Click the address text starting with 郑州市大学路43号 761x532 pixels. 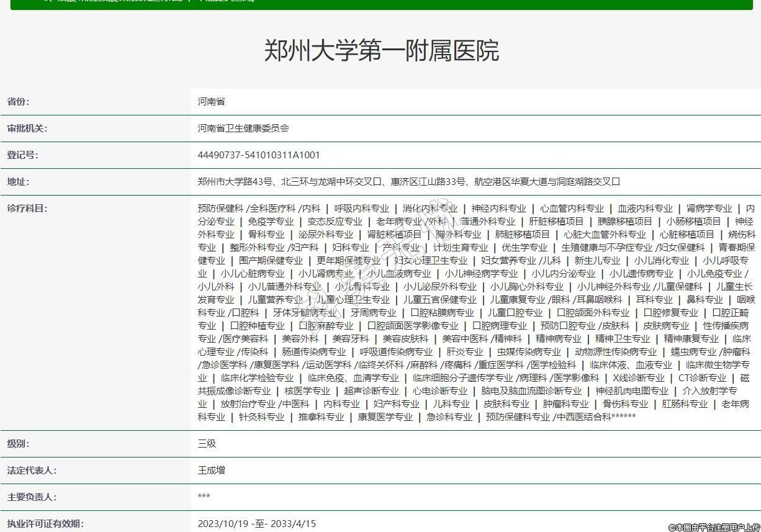click(408, 182)
